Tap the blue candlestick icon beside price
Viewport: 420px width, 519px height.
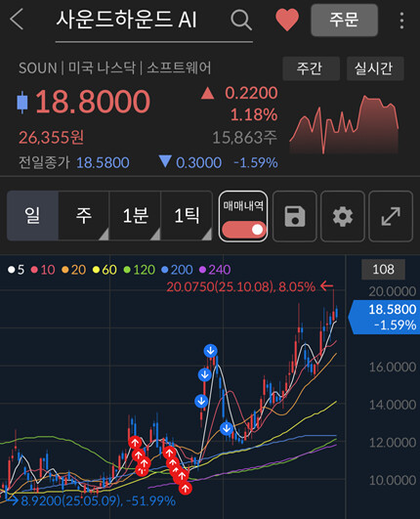click(x=22, y=102)
